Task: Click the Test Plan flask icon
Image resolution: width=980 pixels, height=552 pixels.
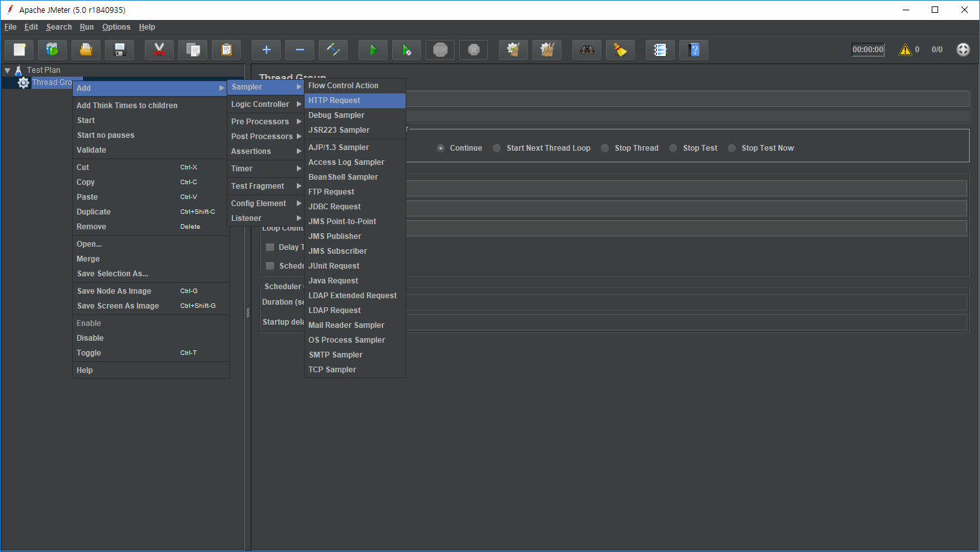Action: (19, 70)
